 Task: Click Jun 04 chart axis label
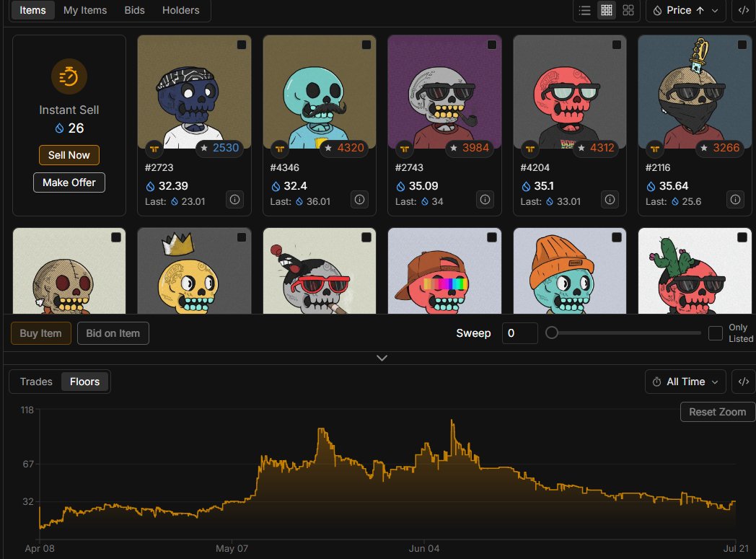coord(423,548)
